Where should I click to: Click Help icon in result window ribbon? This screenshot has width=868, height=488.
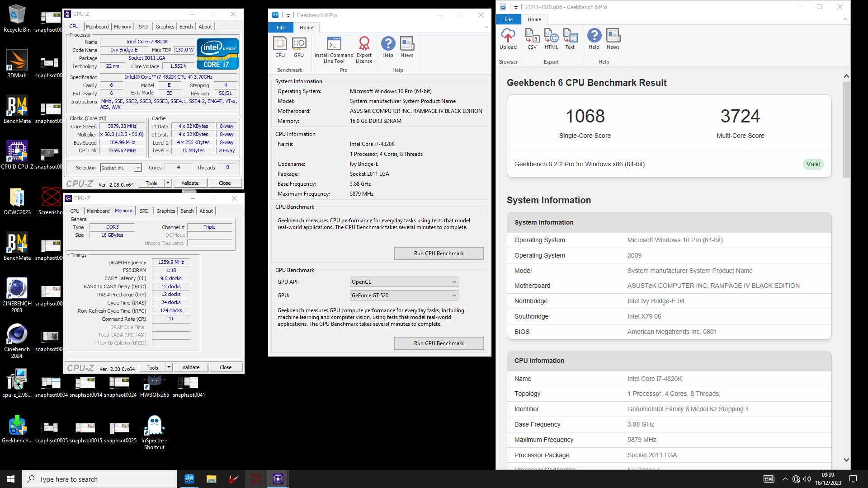click(x=594, y=39)
